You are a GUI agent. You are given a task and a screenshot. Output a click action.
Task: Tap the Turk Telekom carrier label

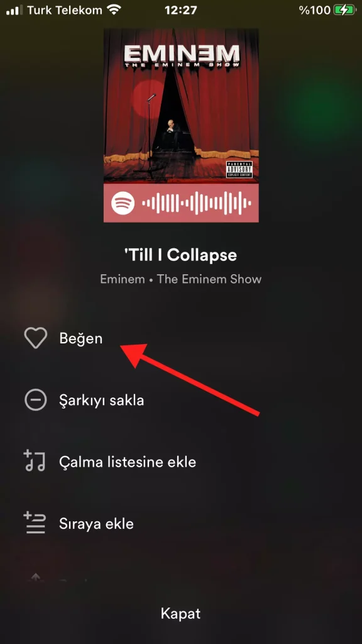click(x=65, y=10)
